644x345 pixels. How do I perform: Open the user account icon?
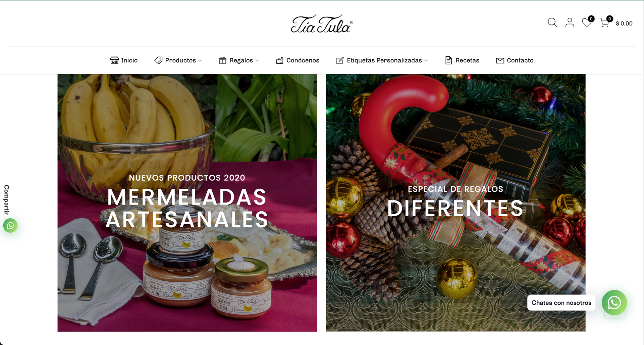(x=570, y=22)
